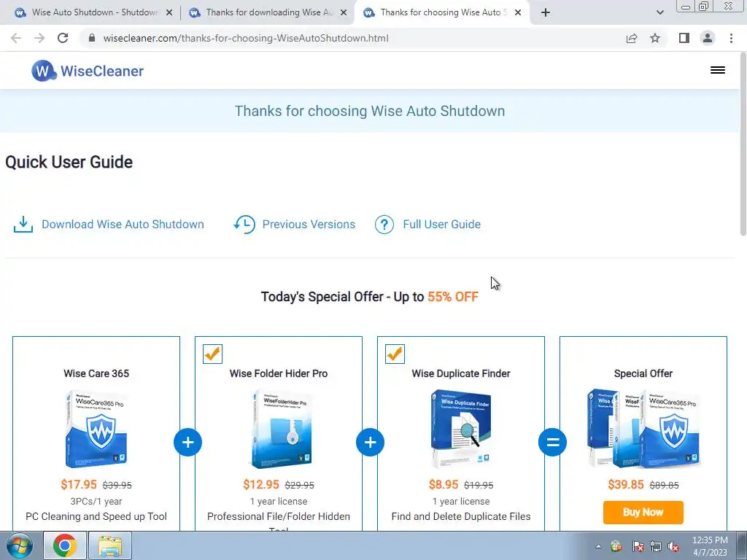
Task: Close the Thanks for downloading tab
Action: pyautogui.click(x=344, y=13)
